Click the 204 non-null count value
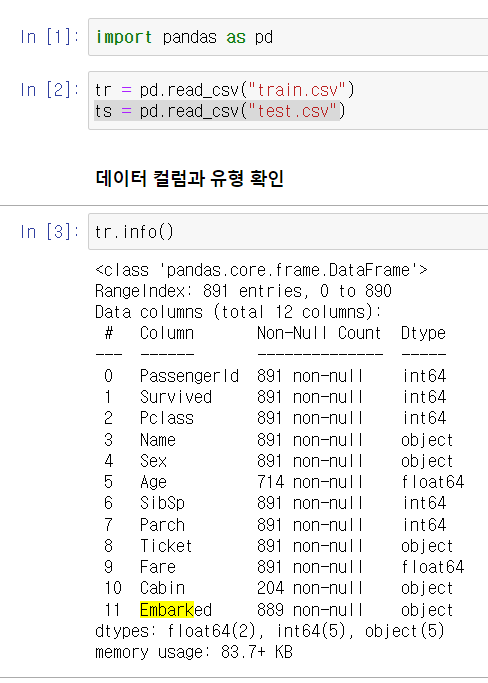The height and width of the screenshot is (683, 488). tap(310, 588)
